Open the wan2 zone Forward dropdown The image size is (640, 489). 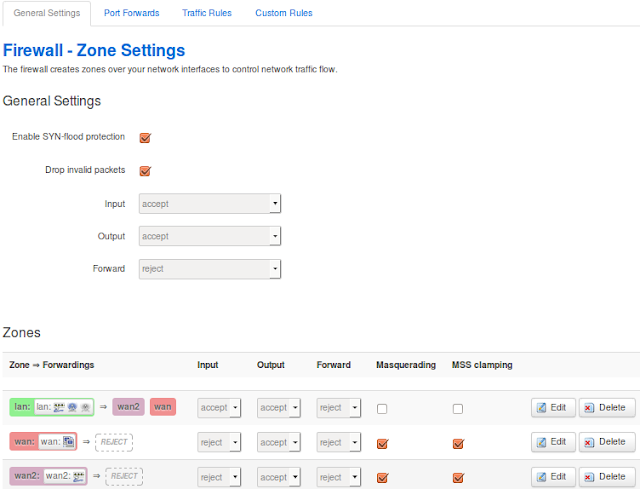[x=339, y=477]
